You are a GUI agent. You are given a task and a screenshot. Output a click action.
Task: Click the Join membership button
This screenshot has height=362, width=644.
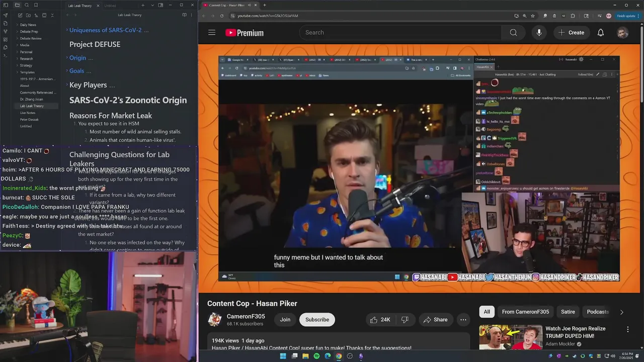[x=285, y=320]
